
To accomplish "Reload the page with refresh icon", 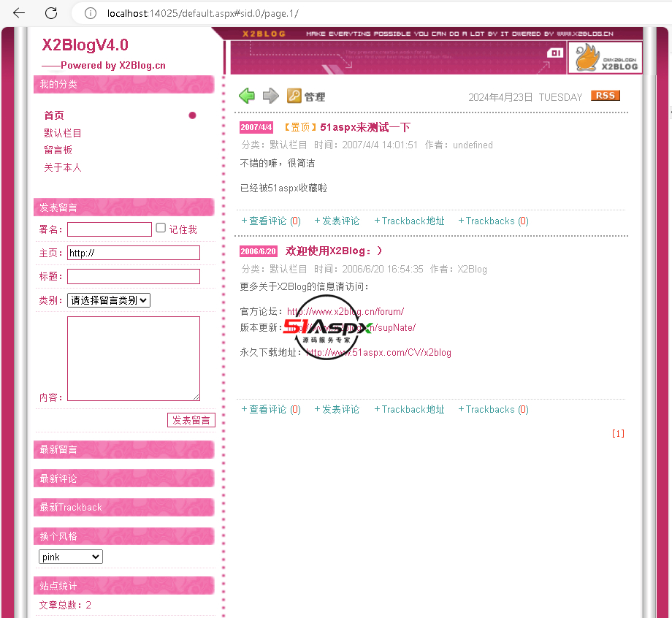I will 51,13.
